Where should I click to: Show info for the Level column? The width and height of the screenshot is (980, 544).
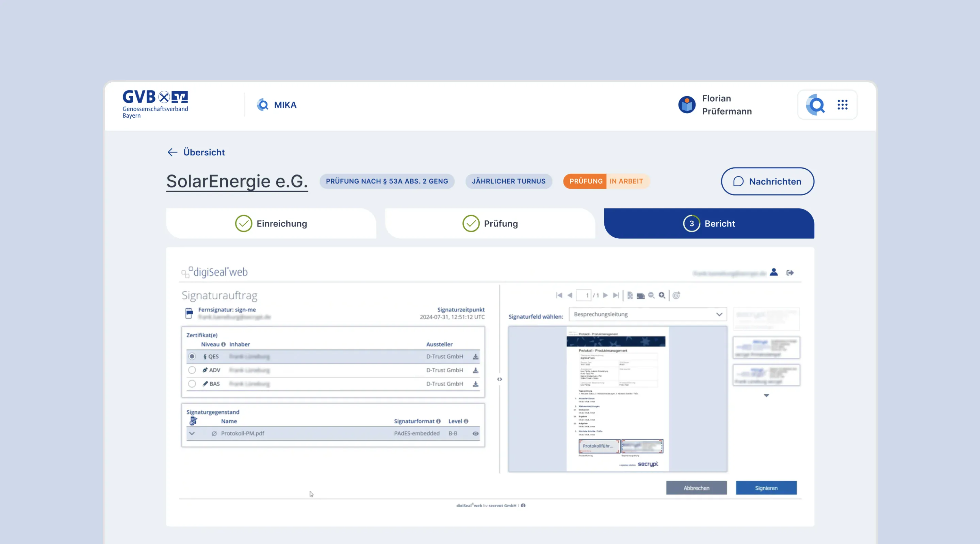tap(466, 421)
